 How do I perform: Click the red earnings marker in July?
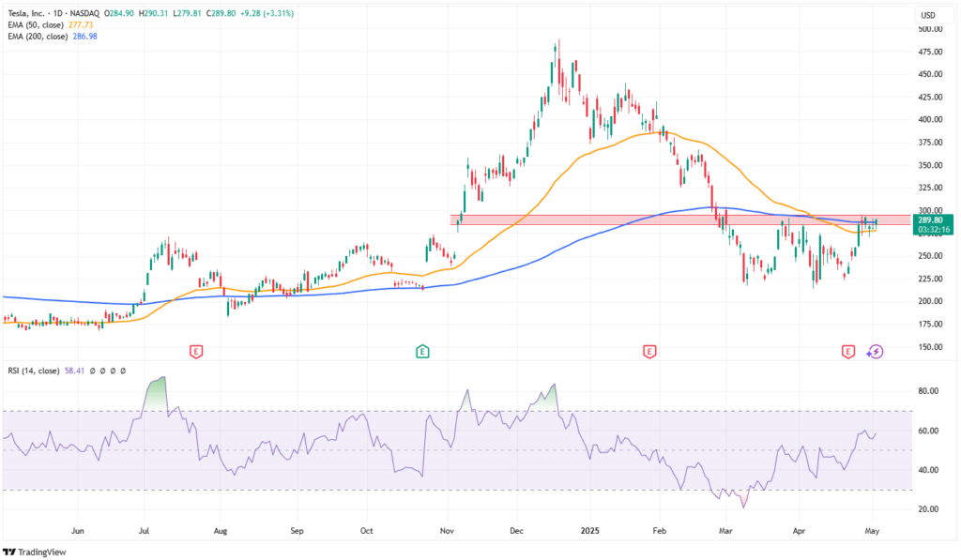(195, 351)
